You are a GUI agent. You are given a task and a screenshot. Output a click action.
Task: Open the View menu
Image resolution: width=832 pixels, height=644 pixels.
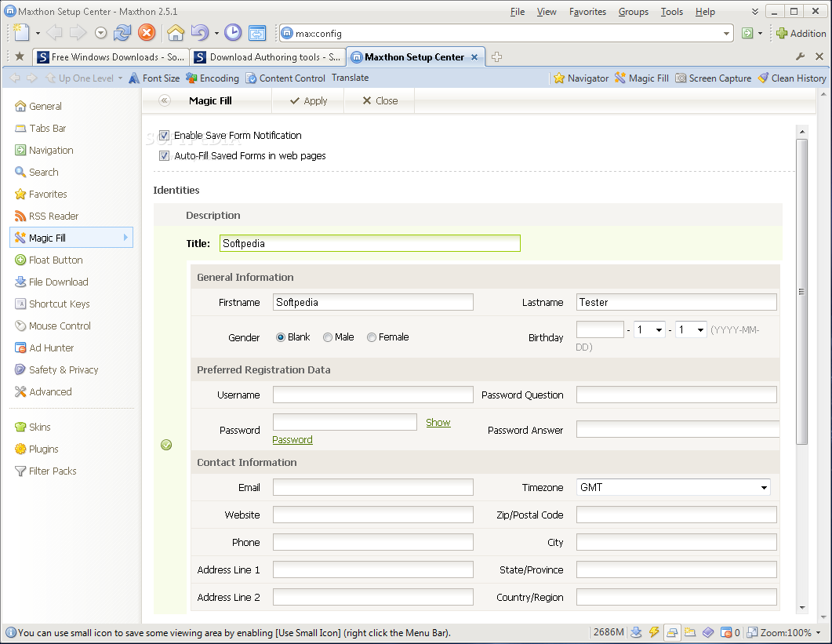(547, 12)
